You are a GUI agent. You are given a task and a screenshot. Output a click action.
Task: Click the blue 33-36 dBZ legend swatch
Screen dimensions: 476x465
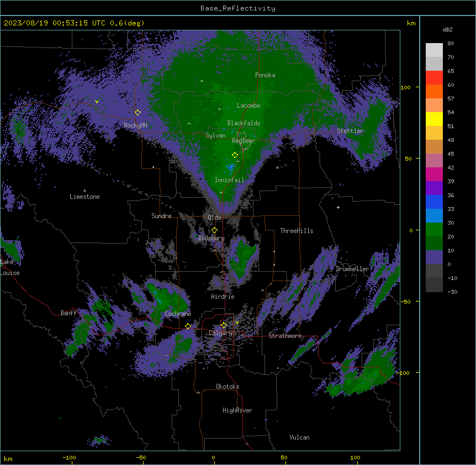click(x=434, y=202)
